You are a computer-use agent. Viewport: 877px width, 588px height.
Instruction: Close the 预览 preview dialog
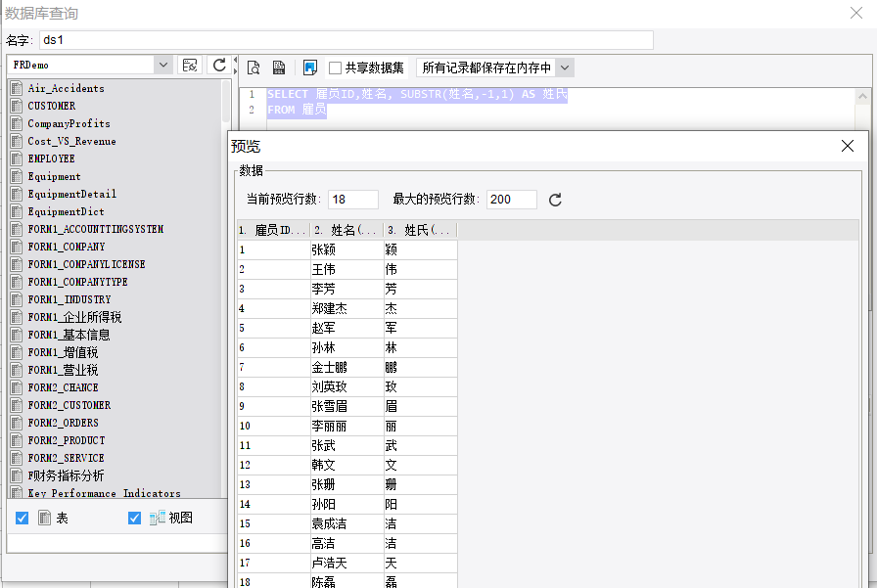point(848,146)
